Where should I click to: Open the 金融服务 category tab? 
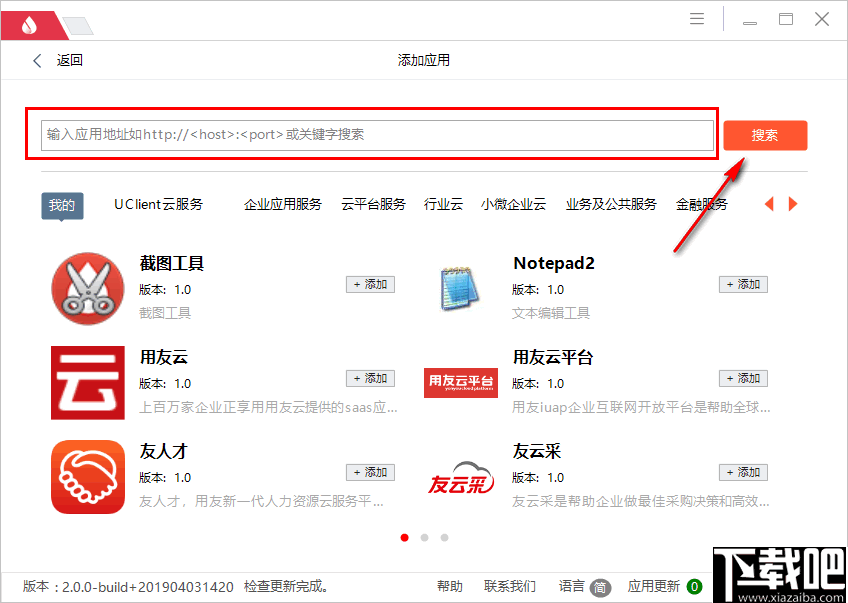coord(703,202)
